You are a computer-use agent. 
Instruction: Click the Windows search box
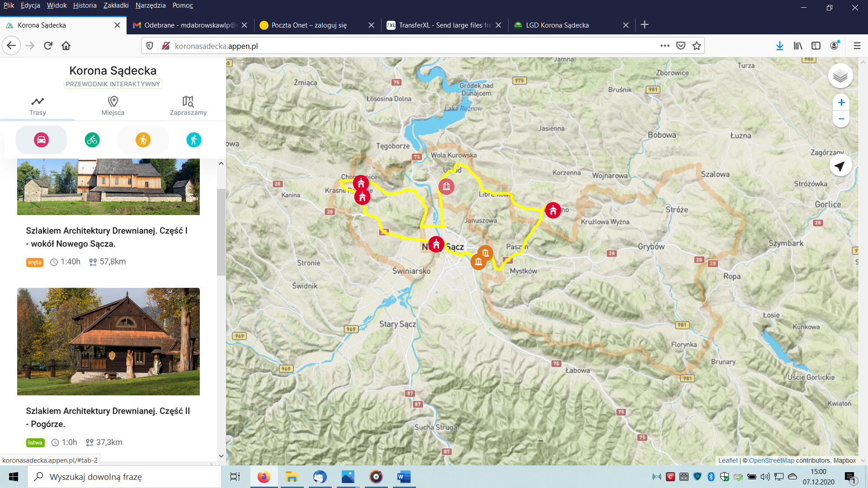pyautogui.click(x=125, y=477)
